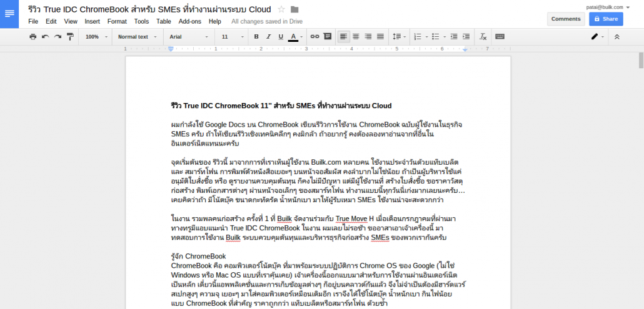644x309 pixels.
Task: Click the vertical scrollbar thumb
Action: tap(641, 61)
